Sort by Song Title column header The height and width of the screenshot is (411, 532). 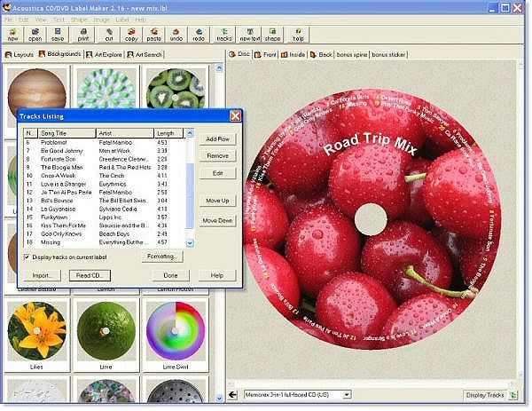tap(66, 133)
